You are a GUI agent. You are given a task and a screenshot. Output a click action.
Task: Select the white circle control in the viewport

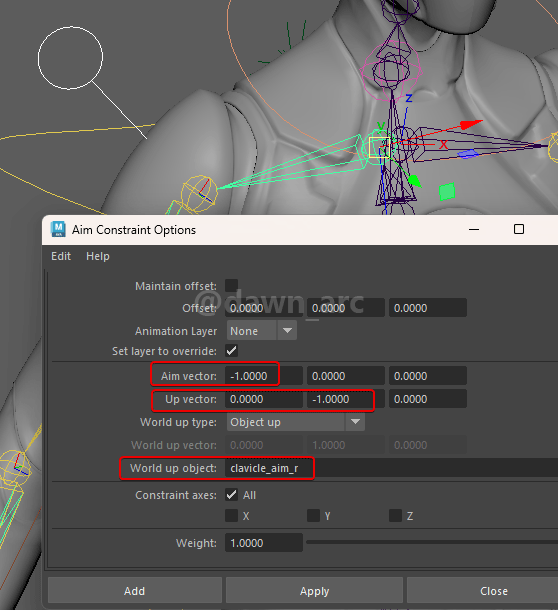coord(70,58)
